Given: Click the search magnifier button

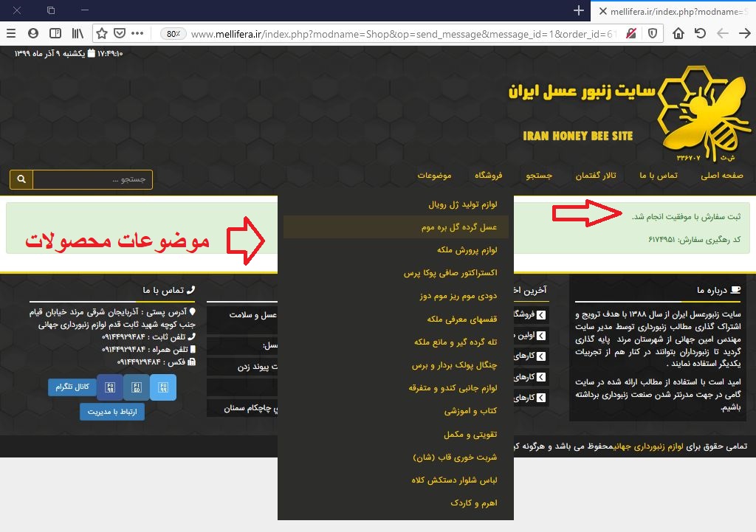Looking at the screenshot, I should click(21, 179).
